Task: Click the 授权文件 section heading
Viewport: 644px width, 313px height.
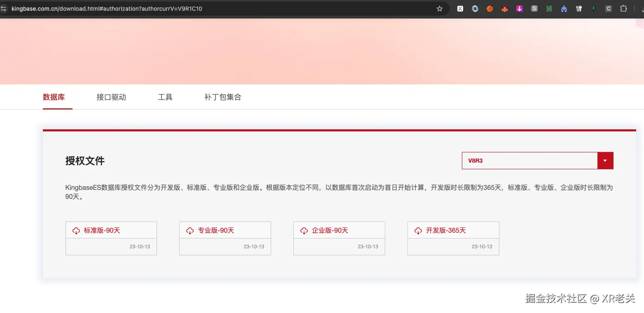Action: coord(85,161)
